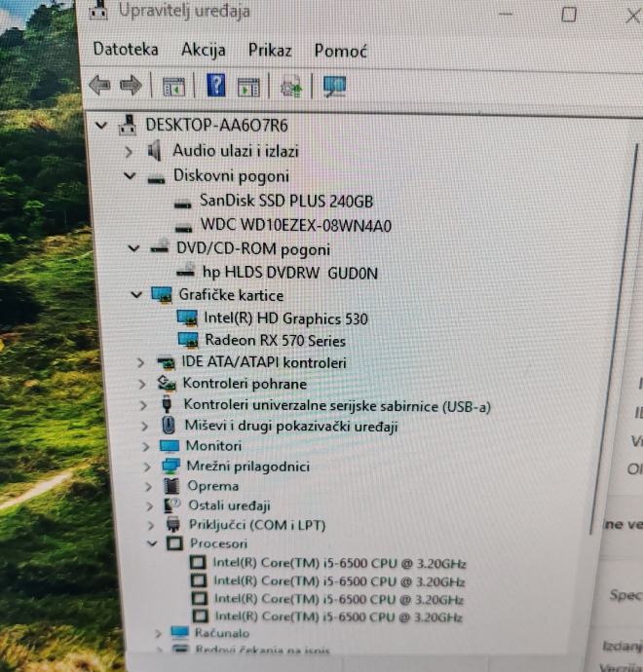Expand the Oprema category
This screenshot has height=672, width=643.
click(148, 486)
